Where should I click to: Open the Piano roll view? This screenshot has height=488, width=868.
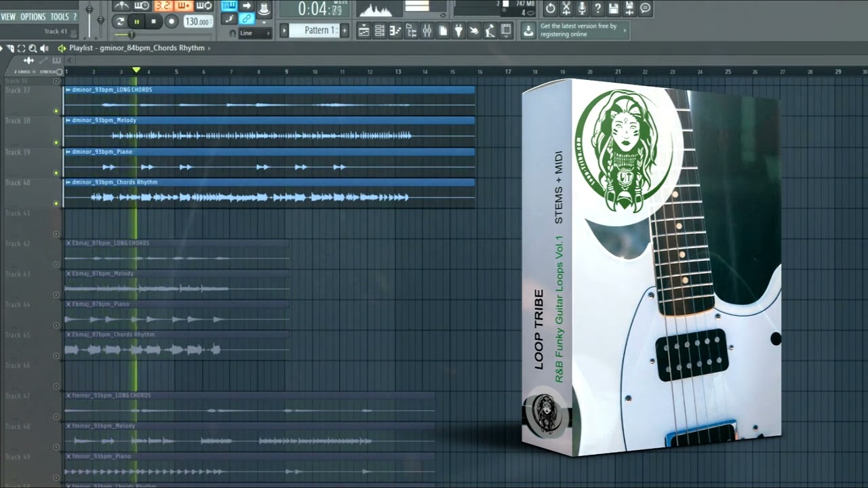[395, 30]
